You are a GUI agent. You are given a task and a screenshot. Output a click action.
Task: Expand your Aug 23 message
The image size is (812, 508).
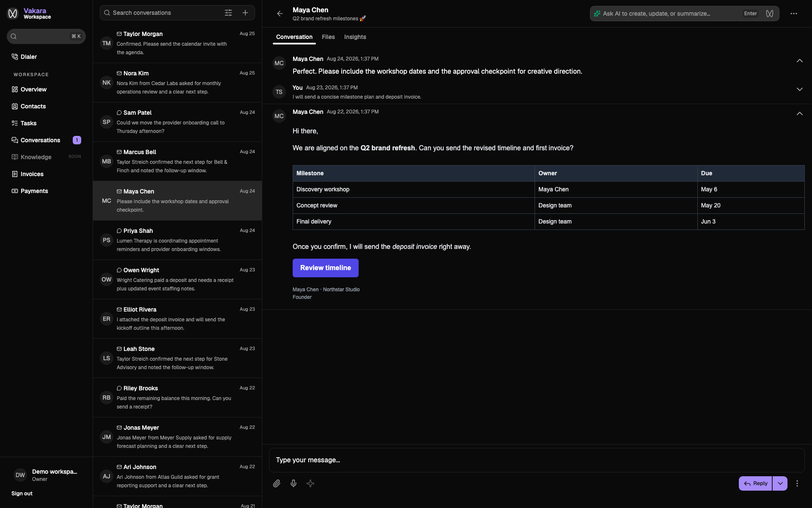[x=799, y=89]
